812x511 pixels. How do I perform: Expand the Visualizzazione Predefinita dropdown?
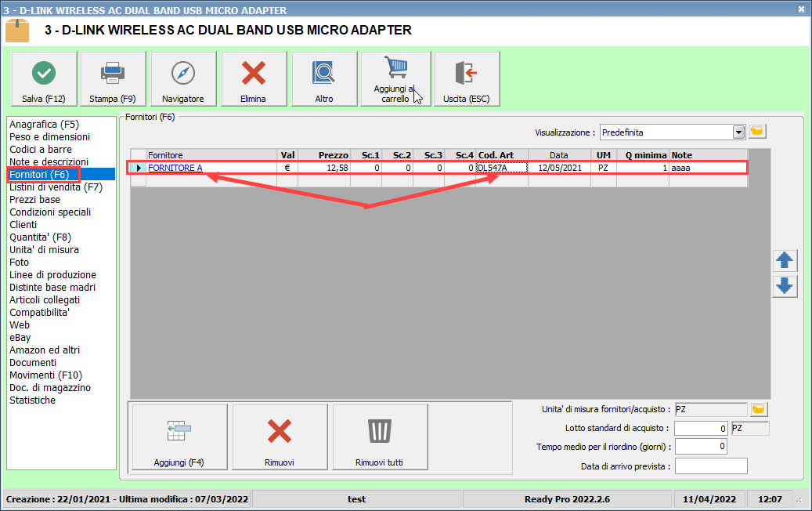(738, 132)
